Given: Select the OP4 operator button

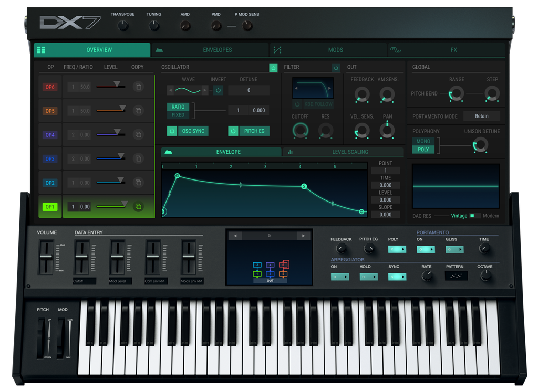Looking at the screenshot, I should point(50,135).
